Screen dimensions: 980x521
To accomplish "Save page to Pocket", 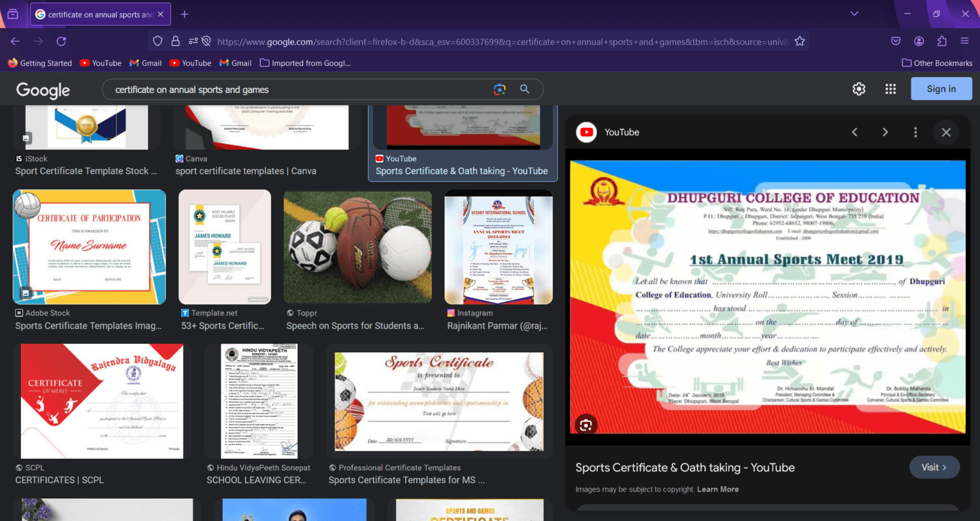I will pos(896,41).
